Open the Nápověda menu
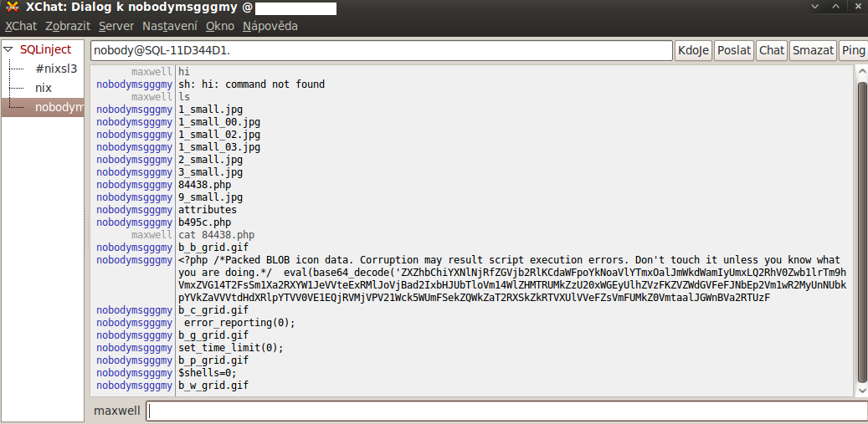The height and width of the screenshot is (424, 868). coord(270,26)
